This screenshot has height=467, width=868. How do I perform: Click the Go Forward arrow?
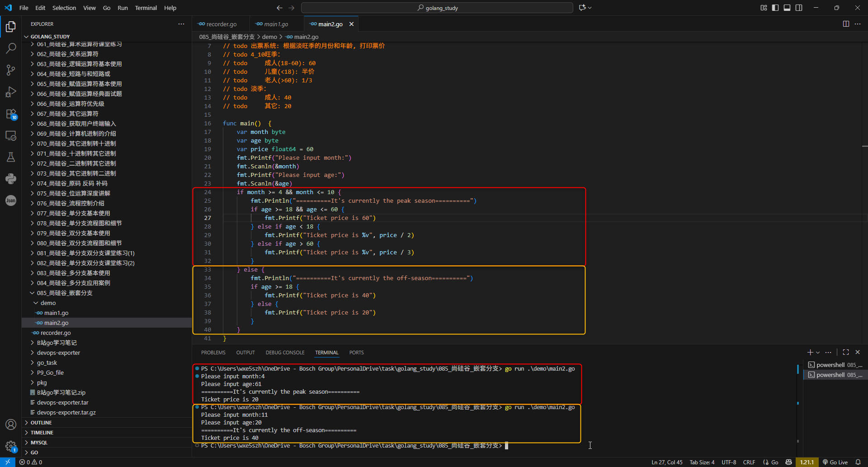[291, 8]
